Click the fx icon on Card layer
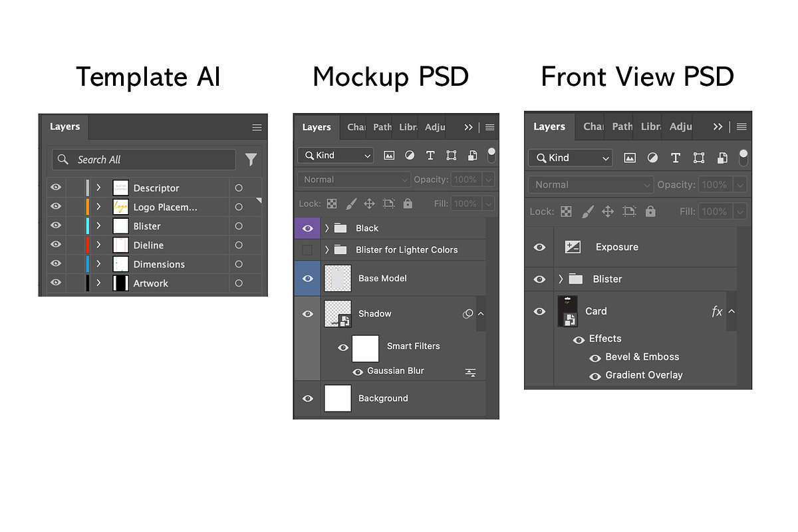 pos(717,311)
